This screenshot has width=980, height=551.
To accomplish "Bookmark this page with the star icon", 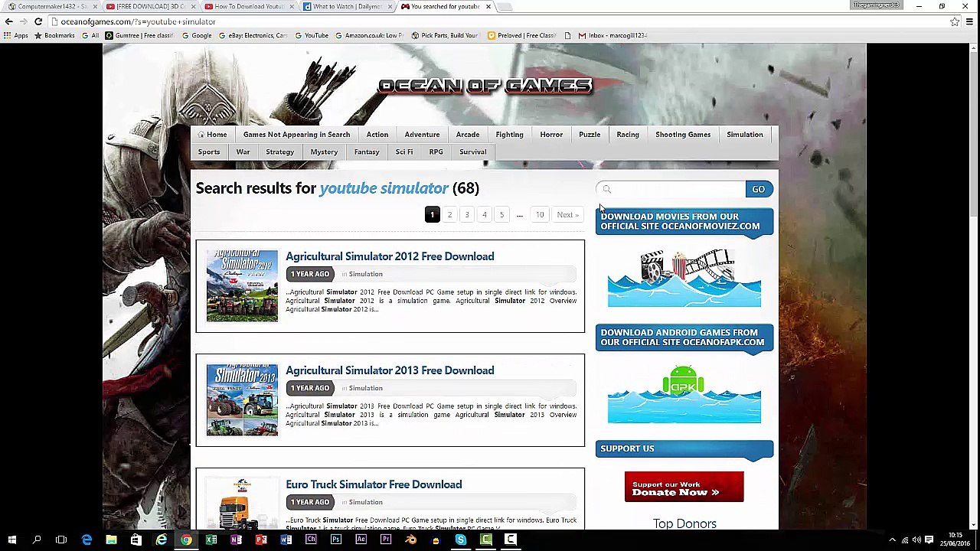I will click(955, 21).
